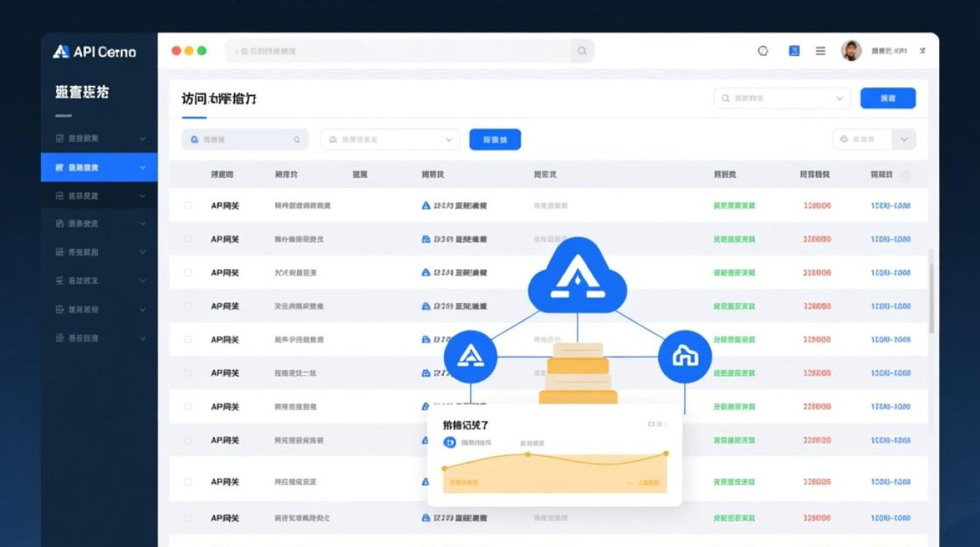Click the vertical scrollbar thumb of the table

(931, 292)
